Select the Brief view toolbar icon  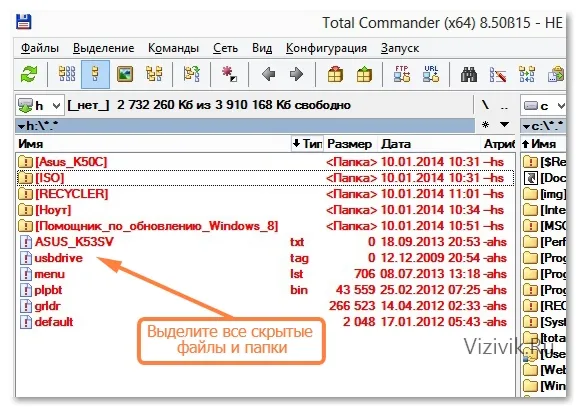(67, 75)
